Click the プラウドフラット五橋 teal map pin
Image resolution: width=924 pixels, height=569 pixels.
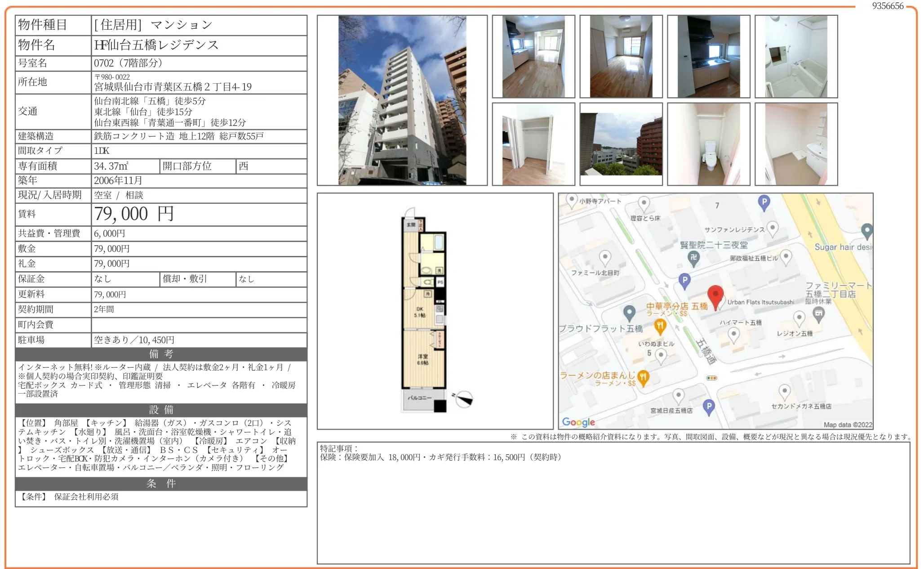(629, 312)
